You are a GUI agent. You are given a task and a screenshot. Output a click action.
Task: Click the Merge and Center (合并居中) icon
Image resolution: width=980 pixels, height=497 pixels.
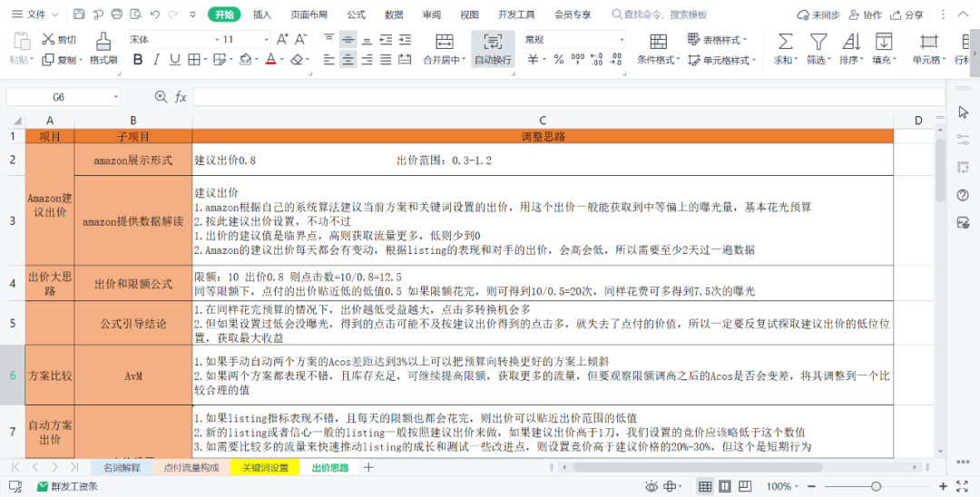click(445, 42)
